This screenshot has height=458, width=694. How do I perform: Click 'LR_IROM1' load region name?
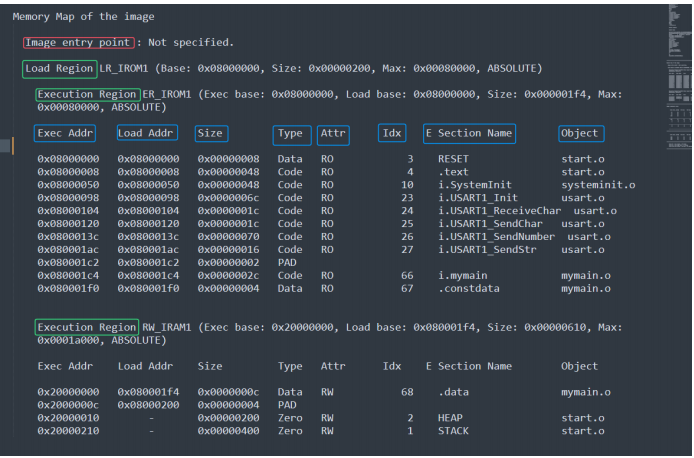[x=123, y=69]
